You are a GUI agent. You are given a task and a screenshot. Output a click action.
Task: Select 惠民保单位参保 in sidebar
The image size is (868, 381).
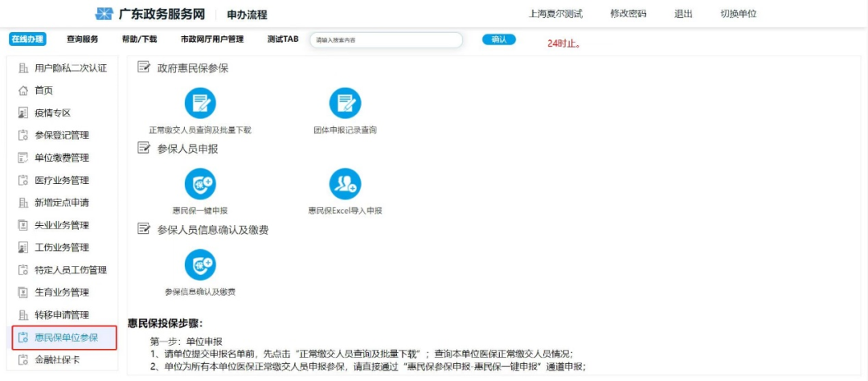pos(66,338)
